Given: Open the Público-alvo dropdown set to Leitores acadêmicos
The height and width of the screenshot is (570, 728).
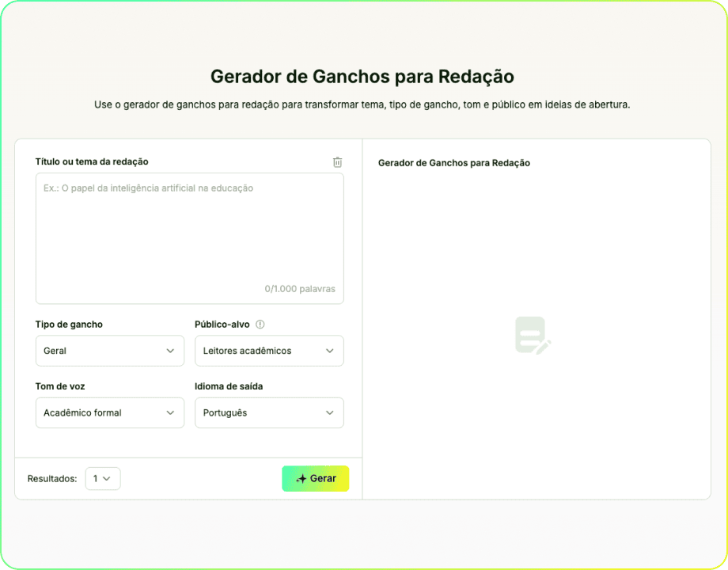Looking at the screenshot, I should click(x=269, y=351).
